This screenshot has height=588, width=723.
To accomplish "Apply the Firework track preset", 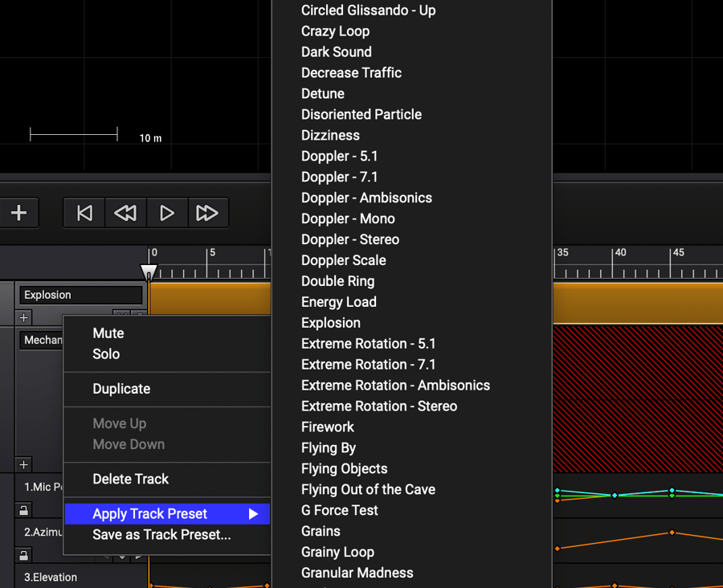I will pyautogui.click(x=327, y=427).
